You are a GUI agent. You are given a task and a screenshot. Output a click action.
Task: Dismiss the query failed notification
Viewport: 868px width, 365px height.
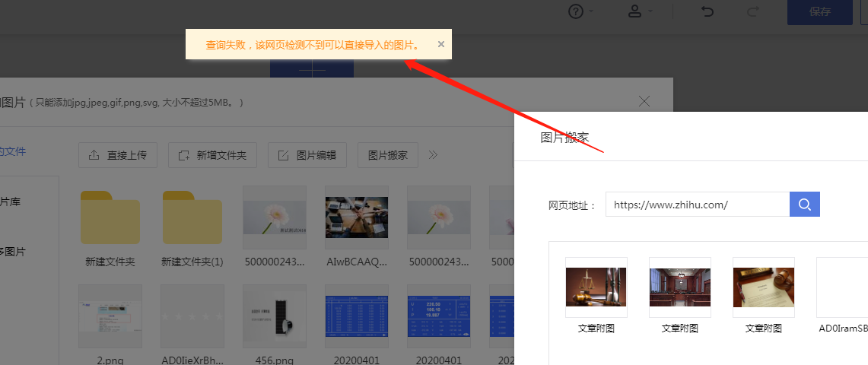pos(440,45)
